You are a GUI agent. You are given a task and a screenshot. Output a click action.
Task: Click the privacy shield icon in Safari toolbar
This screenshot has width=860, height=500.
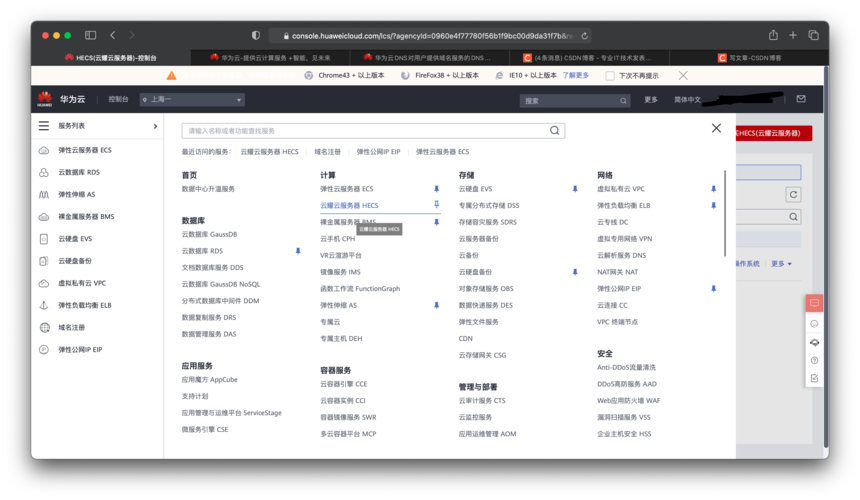[256, 35]
